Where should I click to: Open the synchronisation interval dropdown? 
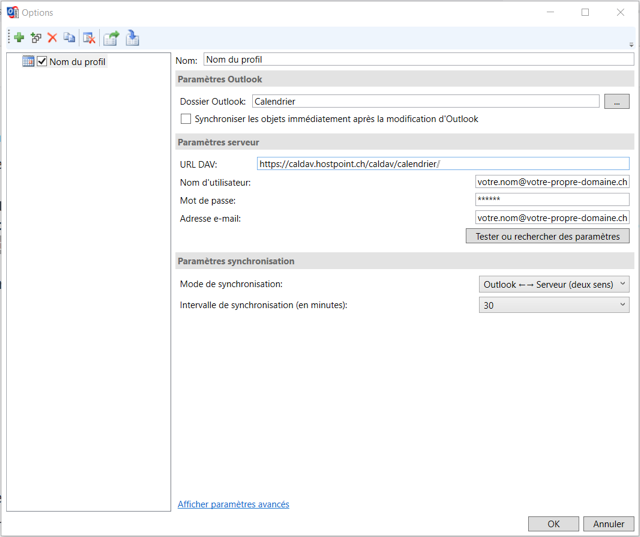click(x=554, y=305)
